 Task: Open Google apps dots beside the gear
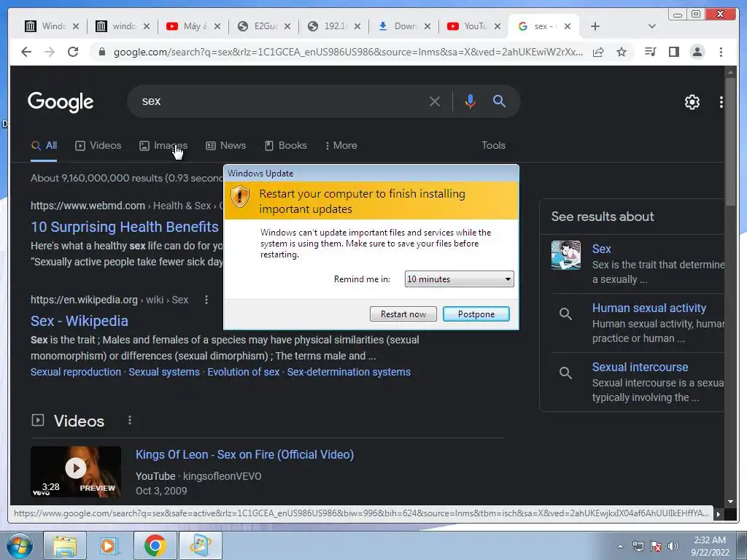pyautogui.click(x=721, y=101)
